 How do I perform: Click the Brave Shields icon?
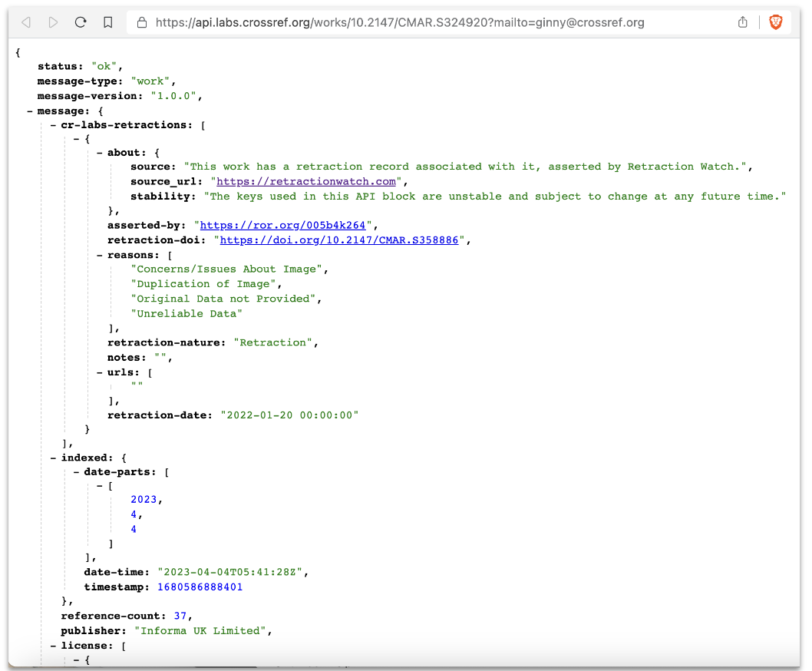(775, 22)
